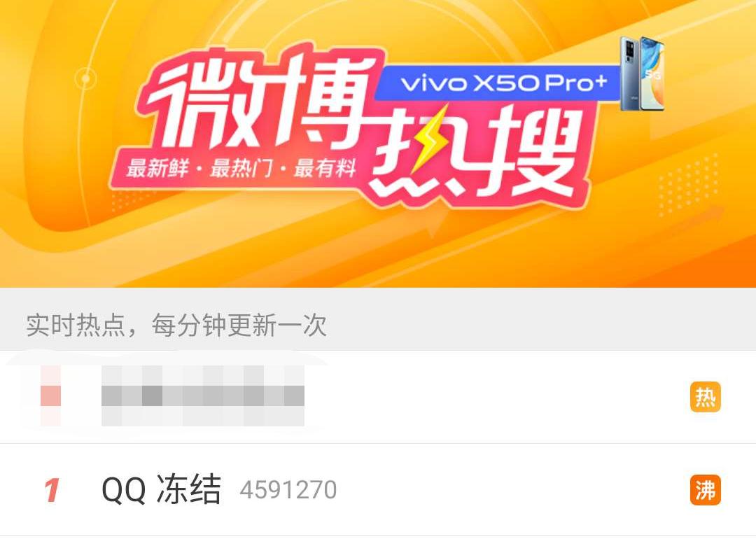Image resolution: width=756 pixels, height=539 pixels.
Task: Click the 5G label on phone image
Action: pos(654,74)
